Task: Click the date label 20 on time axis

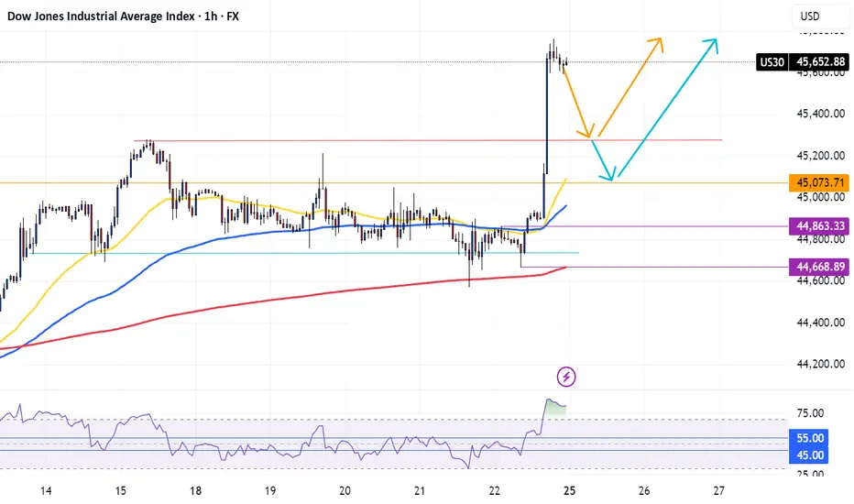Action: pyautogui.click(x=345, y=491)
